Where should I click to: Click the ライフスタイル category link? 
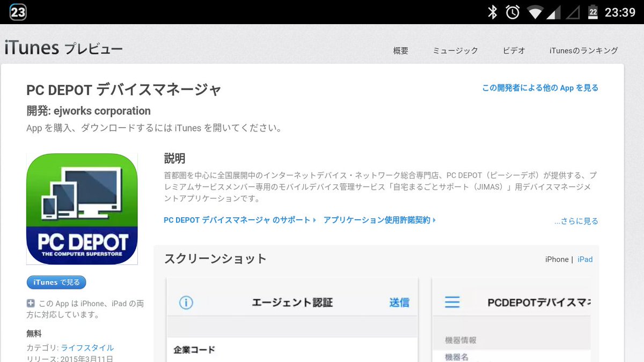(87, 348)
